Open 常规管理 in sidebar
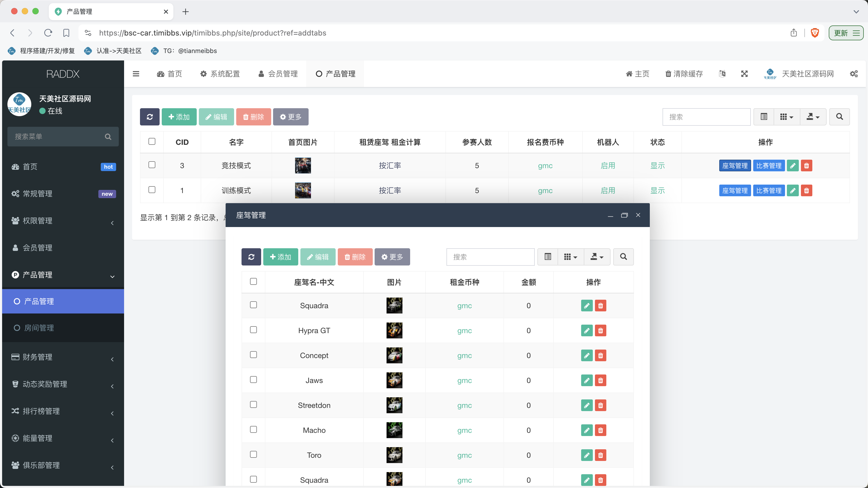 click(x=63, y=194)
